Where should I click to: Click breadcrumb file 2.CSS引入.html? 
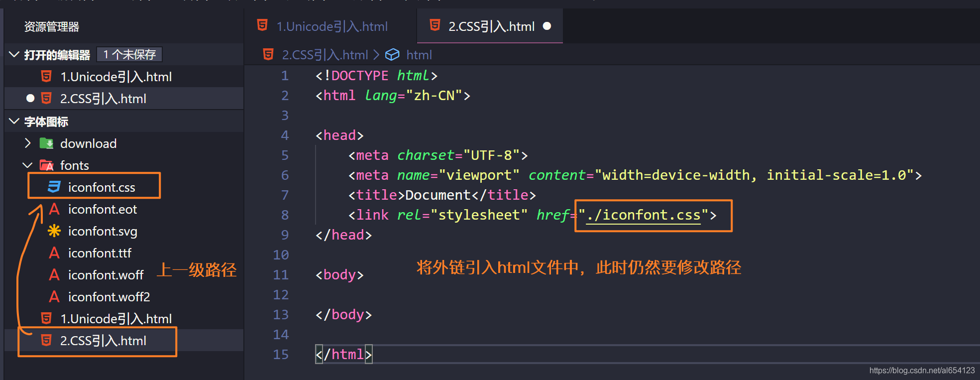click(x=325, y=55)
